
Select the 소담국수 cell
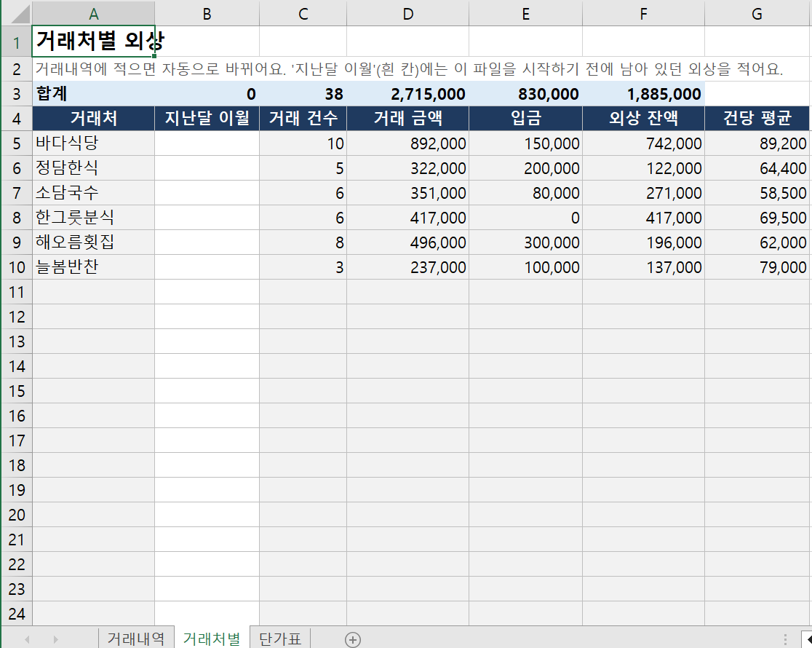click(x=93, y=193)
